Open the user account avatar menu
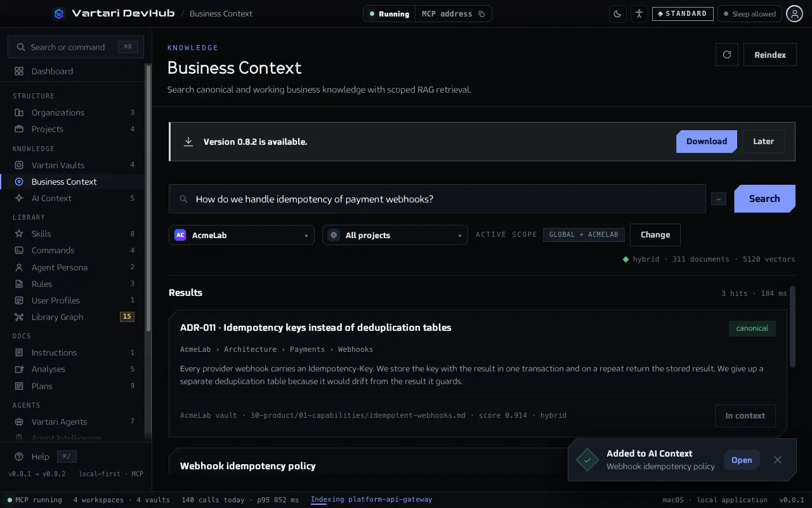 pos(794,14)
